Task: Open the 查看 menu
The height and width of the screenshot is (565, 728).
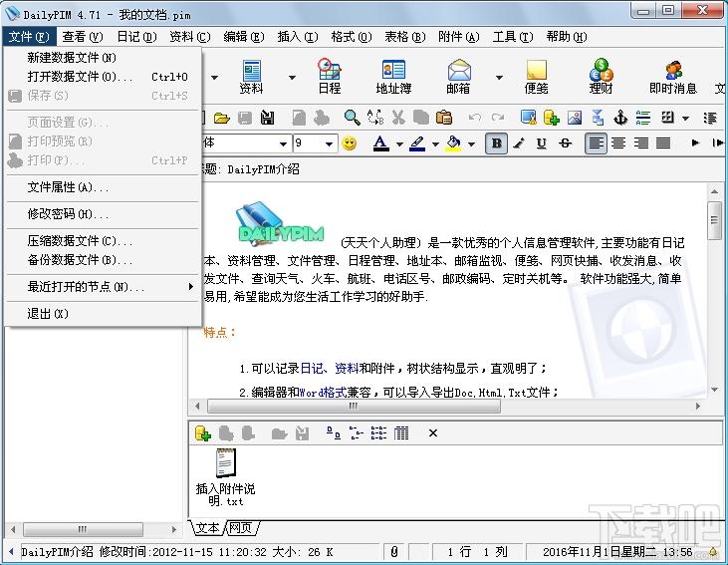Action: 83,36
